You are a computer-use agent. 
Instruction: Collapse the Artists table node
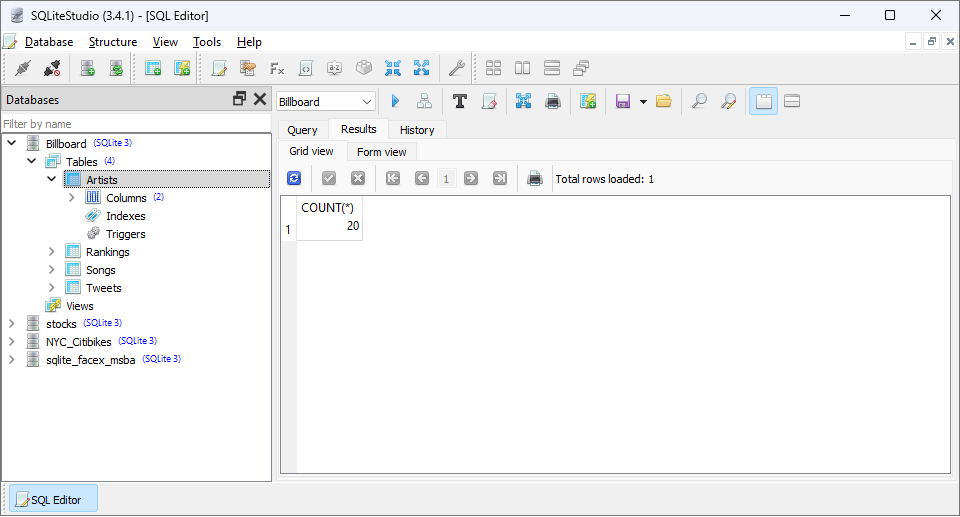[x=52, y=179]
